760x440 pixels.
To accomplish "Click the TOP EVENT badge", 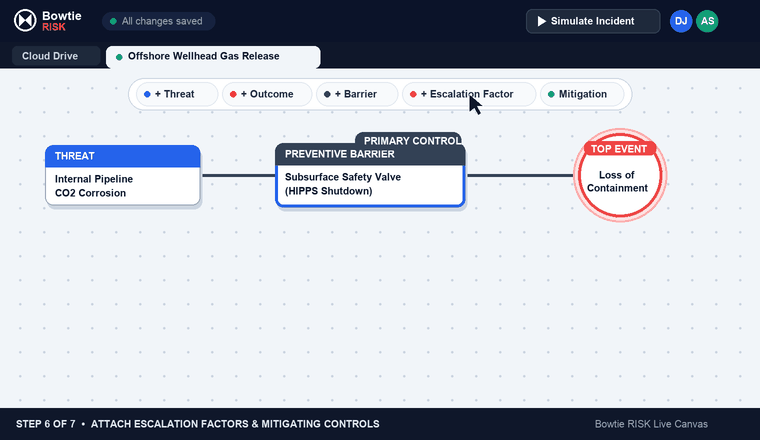I will [619, 149].
